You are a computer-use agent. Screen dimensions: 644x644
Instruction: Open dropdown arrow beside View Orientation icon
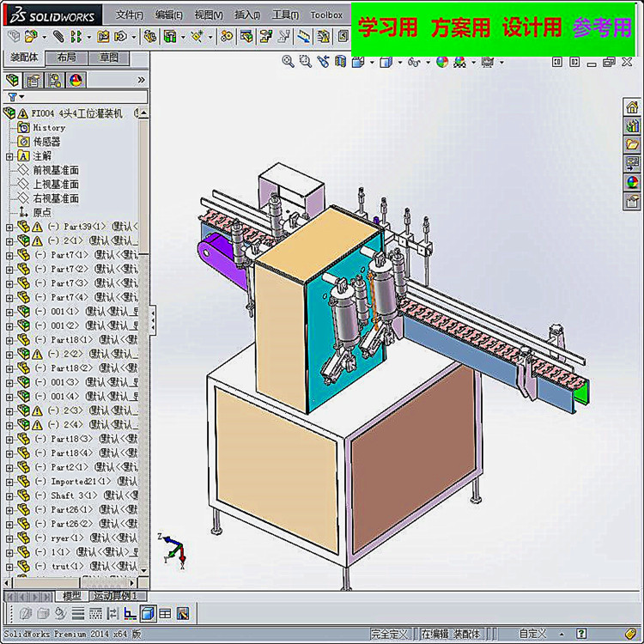372,63
